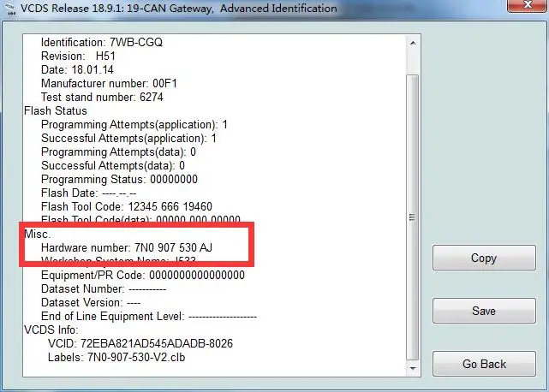The height and width of the screenshot is (392, 549).
Task: Select the Flash Date line
Action: (88, 193)
